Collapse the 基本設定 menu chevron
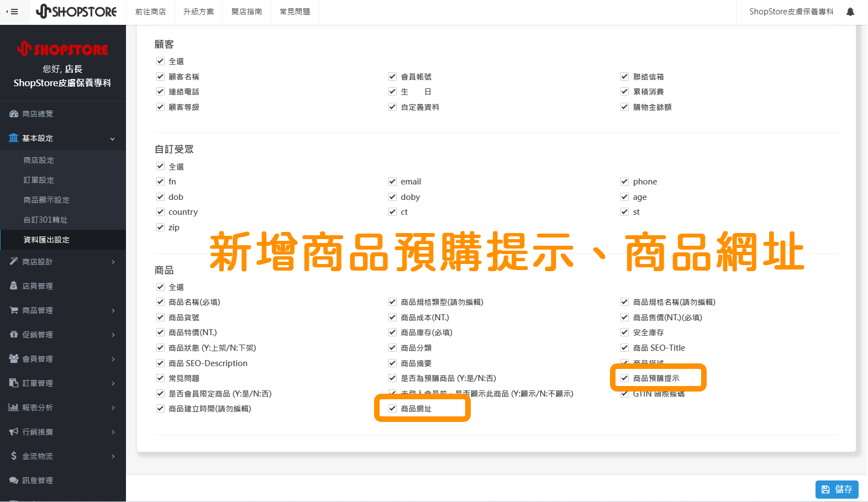This screenshot has width=868, height=502. (113, 139)
